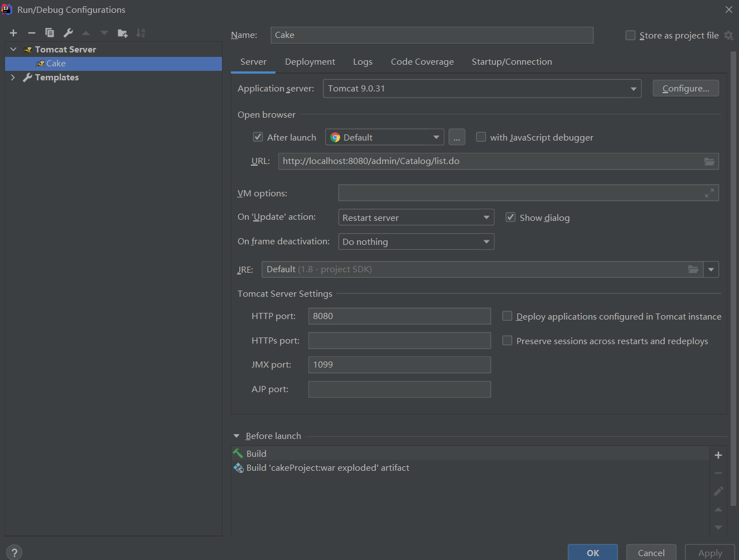
Task: Click the browser options ellipsis button
Action: pyautogui.click(x=457, y=137)
